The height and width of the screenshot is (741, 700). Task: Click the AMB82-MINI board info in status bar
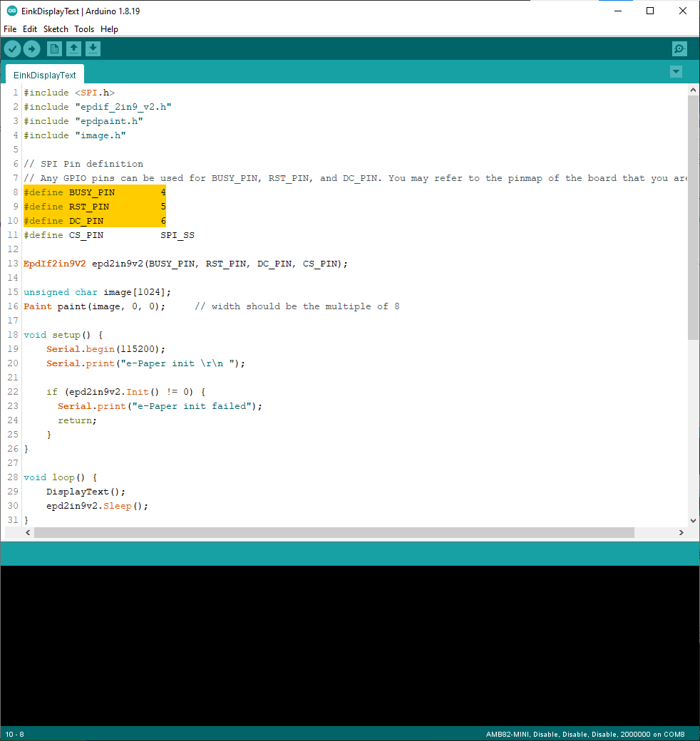click(585, 734)
